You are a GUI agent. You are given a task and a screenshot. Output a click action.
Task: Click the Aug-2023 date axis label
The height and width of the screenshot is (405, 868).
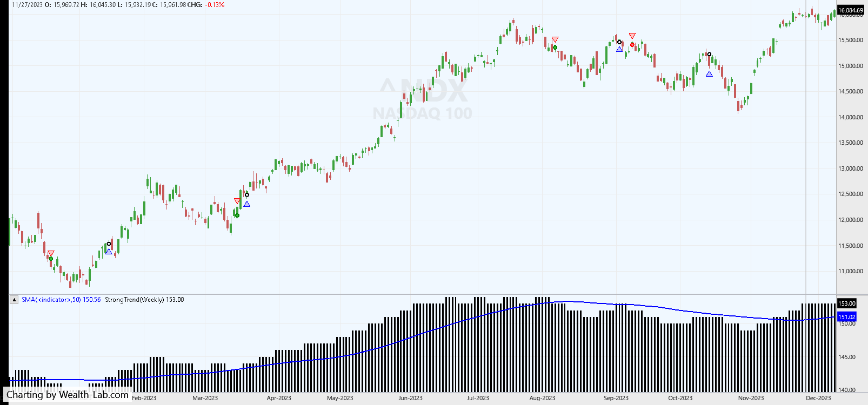[x=542, y=398]
